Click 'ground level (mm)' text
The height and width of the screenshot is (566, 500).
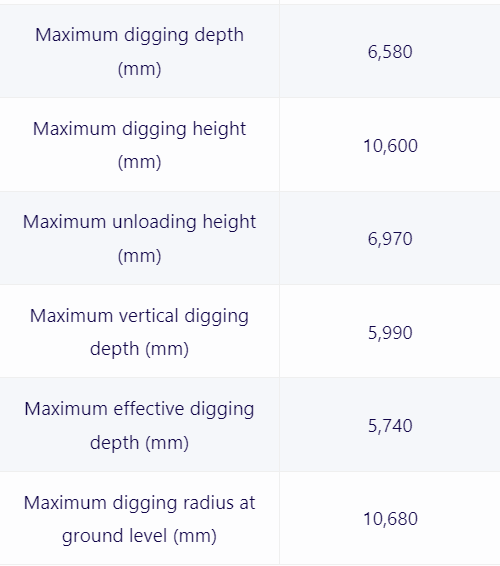point(139,536)
